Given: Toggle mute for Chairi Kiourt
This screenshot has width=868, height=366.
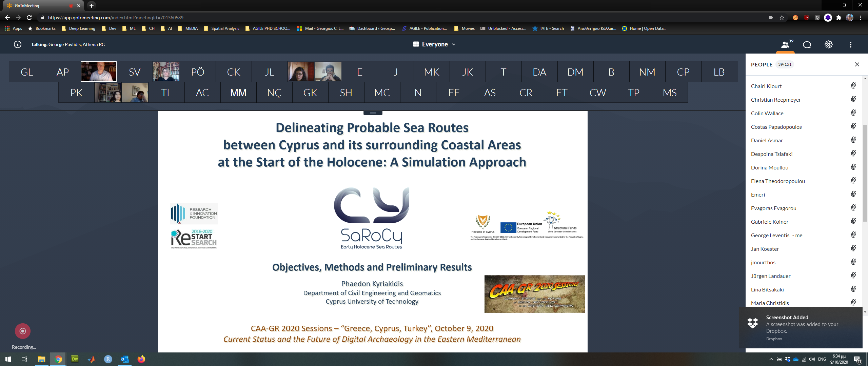Looking at the screenshot, I should click(853, 86).
